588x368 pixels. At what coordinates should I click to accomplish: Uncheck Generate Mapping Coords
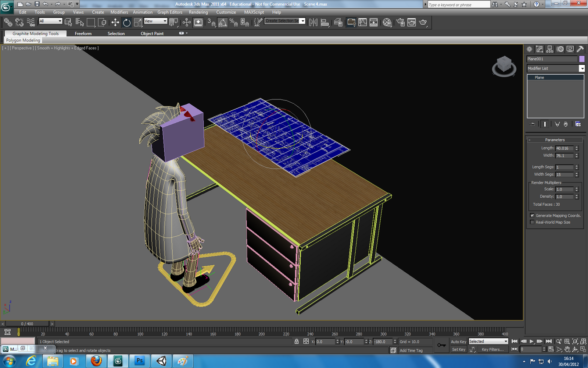[532, 215]
